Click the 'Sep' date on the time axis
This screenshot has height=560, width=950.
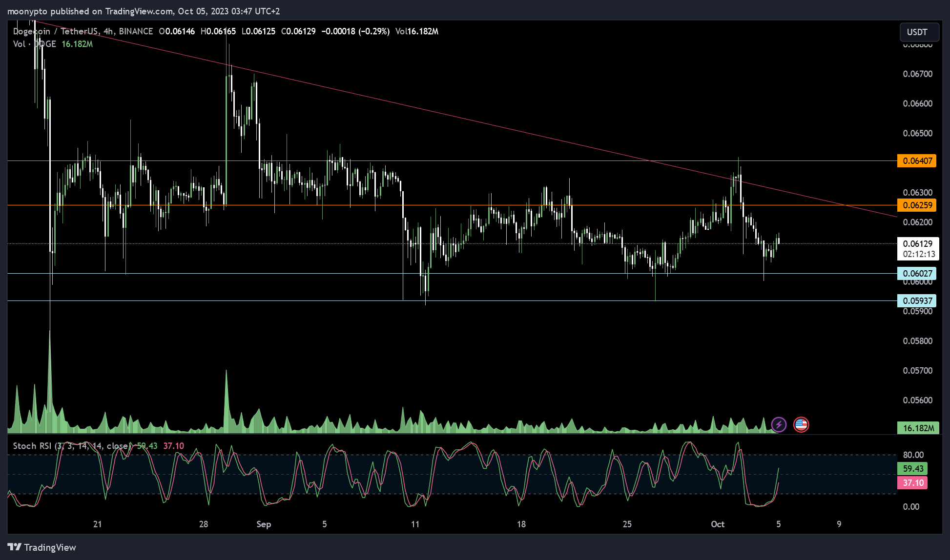[x=264, y=524]
